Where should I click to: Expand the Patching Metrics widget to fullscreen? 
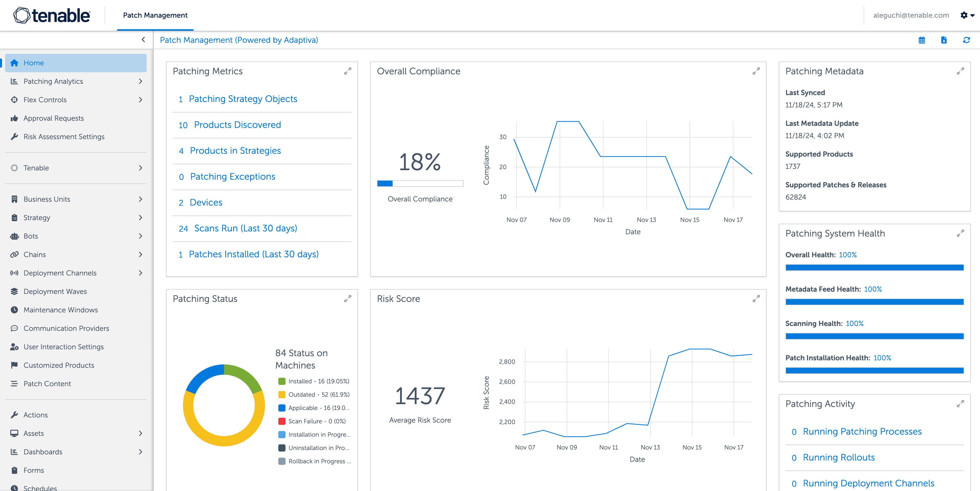pos(347,71)
